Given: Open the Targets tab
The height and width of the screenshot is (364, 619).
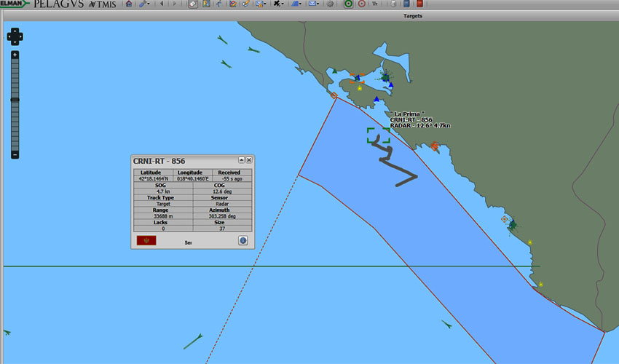Looking at the screenshot, I should [412, 15].
